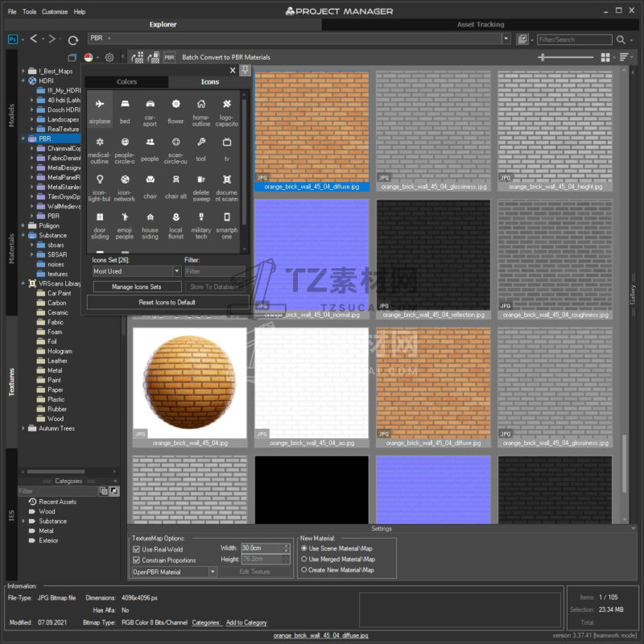This screenshot has height=644, width=644.
Task: Pick the flower icon
Action: (175, 105)
